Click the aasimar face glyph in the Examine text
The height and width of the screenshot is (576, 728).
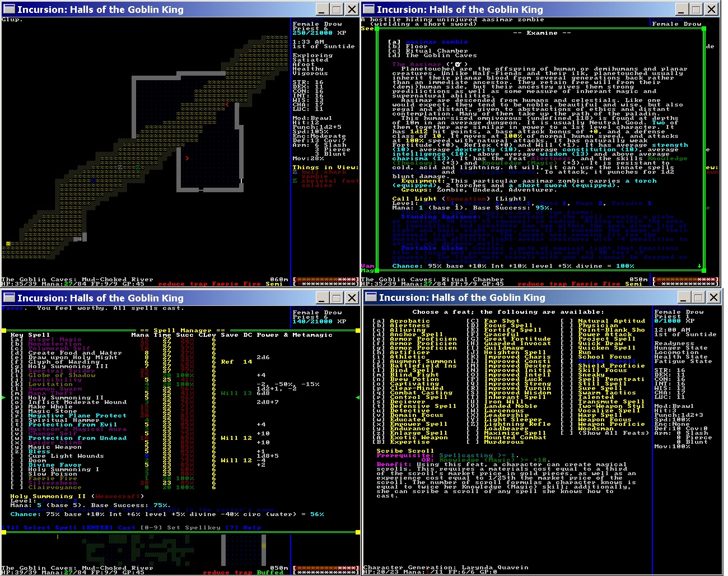click(x=458, y=64)
